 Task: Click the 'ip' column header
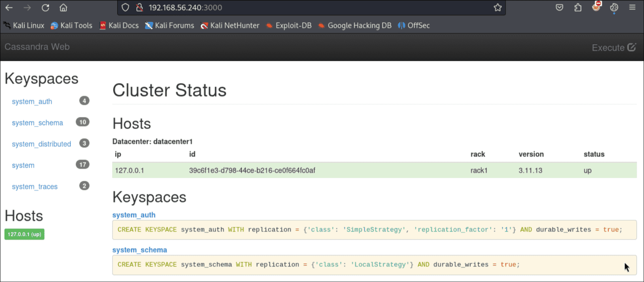pos(118,154)
